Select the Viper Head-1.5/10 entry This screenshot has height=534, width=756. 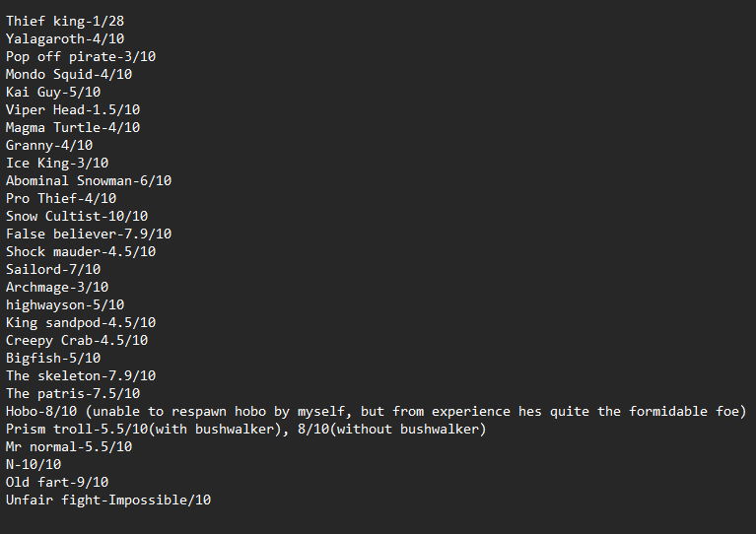[73, 110]
